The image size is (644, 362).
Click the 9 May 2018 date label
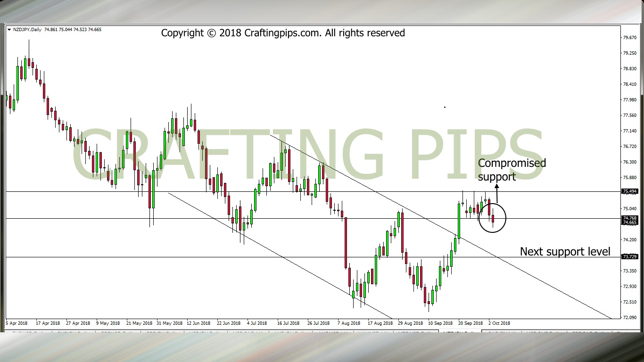click(x=108, y=323)
